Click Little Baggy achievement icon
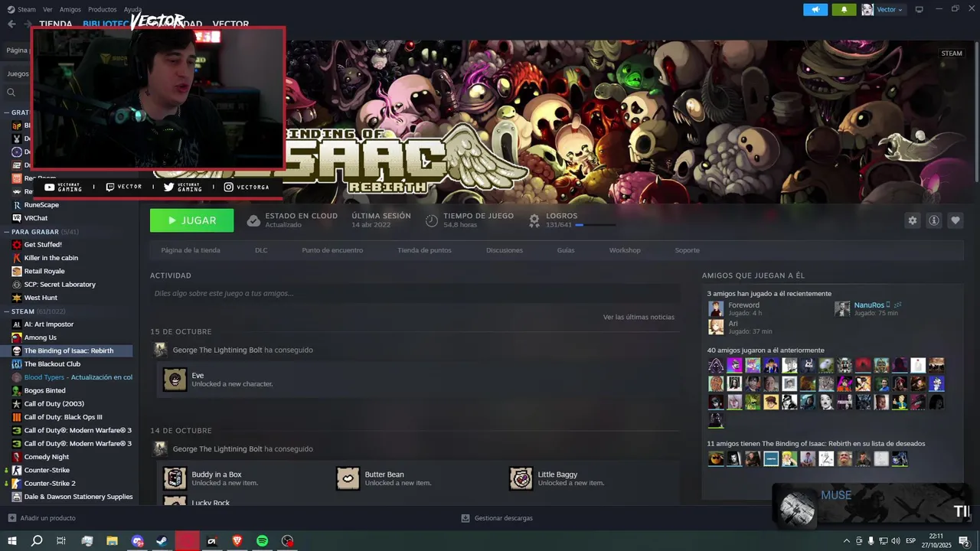 521,478
